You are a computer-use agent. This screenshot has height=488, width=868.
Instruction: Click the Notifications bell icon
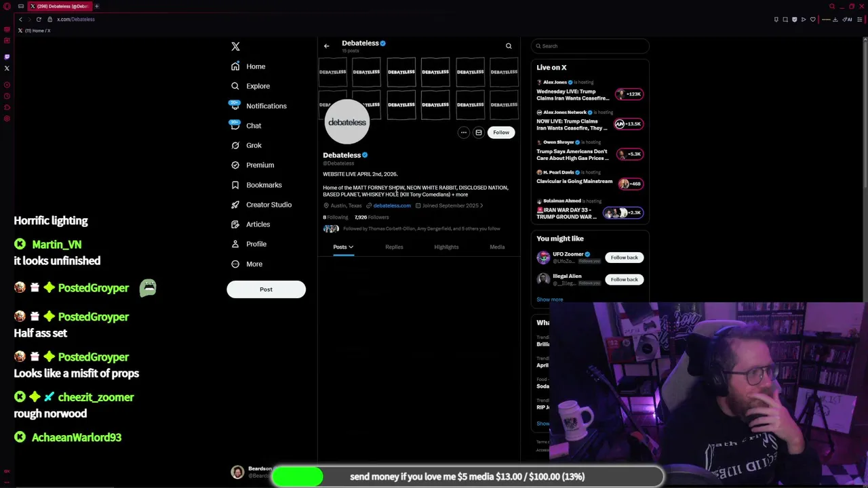[235, 106]
